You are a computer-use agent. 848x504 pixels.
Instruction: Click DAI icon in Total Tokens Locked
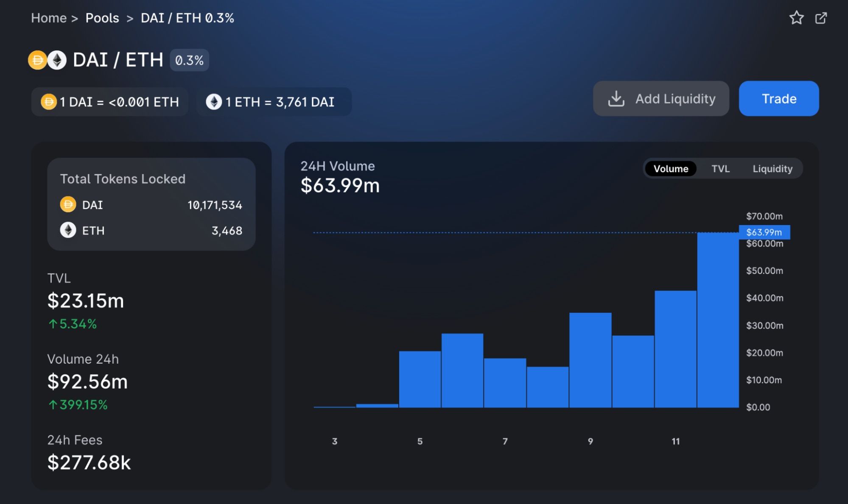tap(68, 205)
